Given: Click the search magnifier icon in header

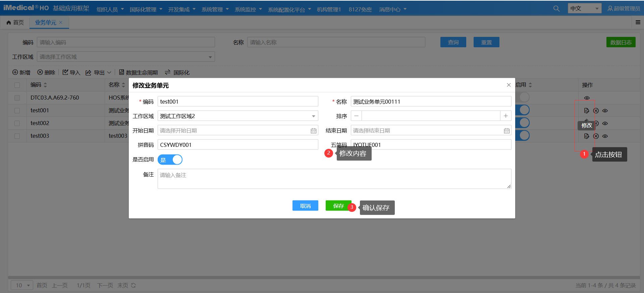Looking at the screenshot, I should point(556,9).
